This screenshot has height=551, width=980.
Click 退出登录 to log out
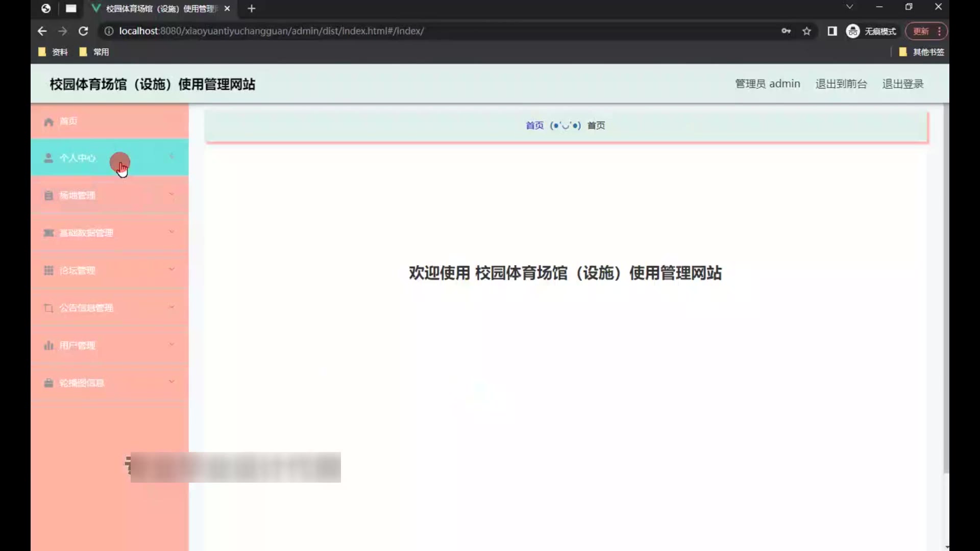(902, 84)
